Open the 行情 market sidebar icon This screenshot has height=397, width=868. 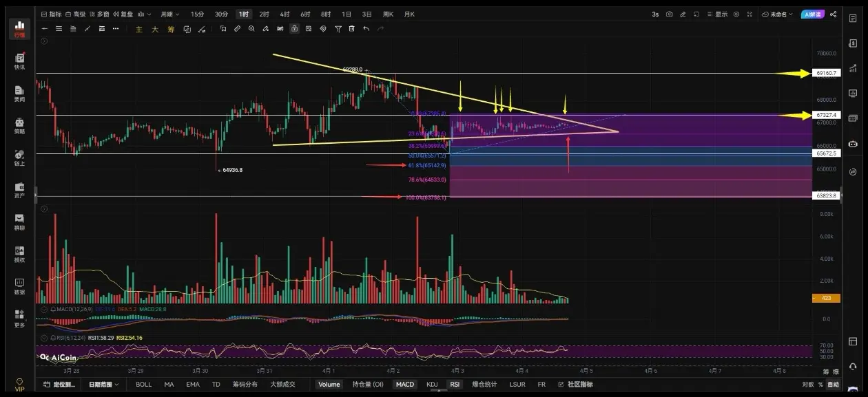click(x=19, y=28)
